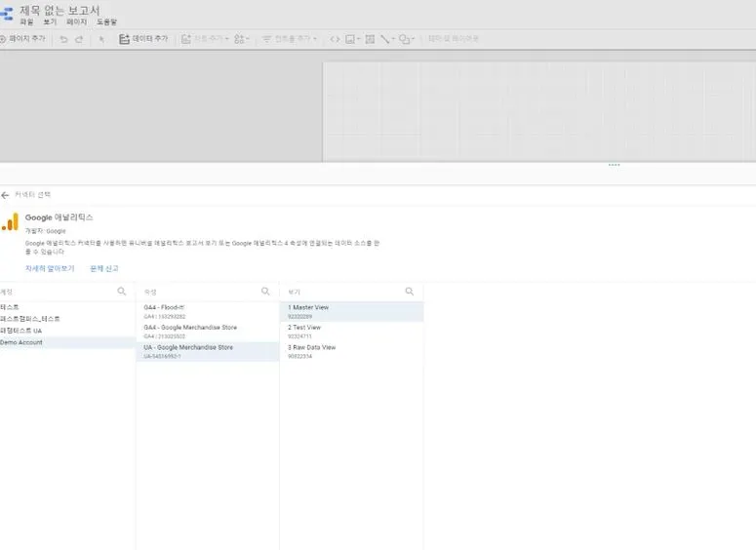Select the account ending in UA

[67, 331]
